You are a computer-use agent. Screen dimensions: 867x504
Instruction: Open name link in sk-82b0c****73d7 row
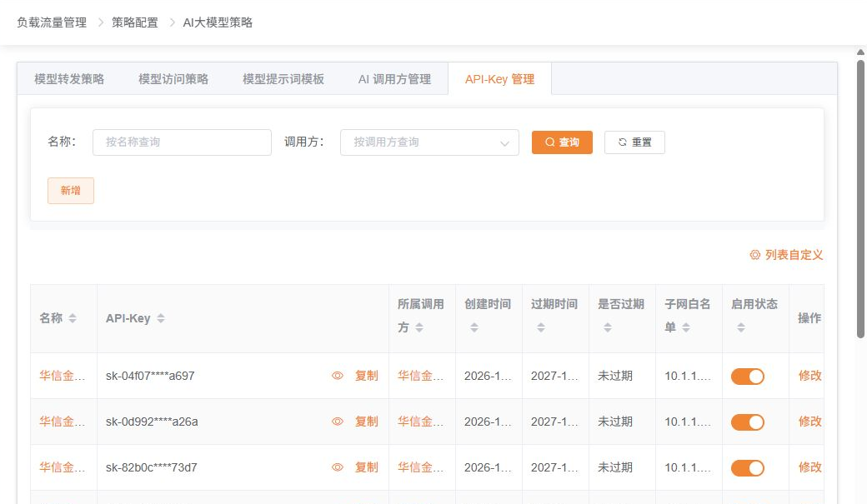coord(62,467)
